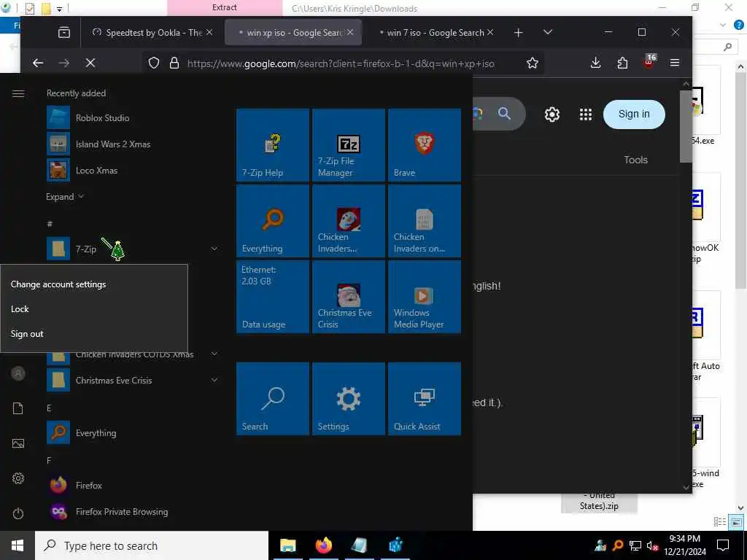Viewport: 747px width, 560px height.
Task: Open the Firefox application menu
Action: pos(675,63)
